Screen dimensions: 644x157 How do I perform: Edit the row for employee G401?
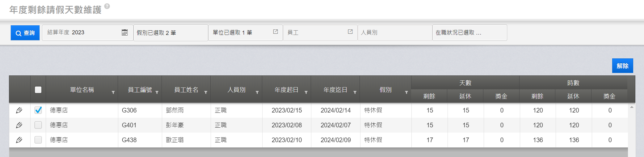tap(19, 125)
